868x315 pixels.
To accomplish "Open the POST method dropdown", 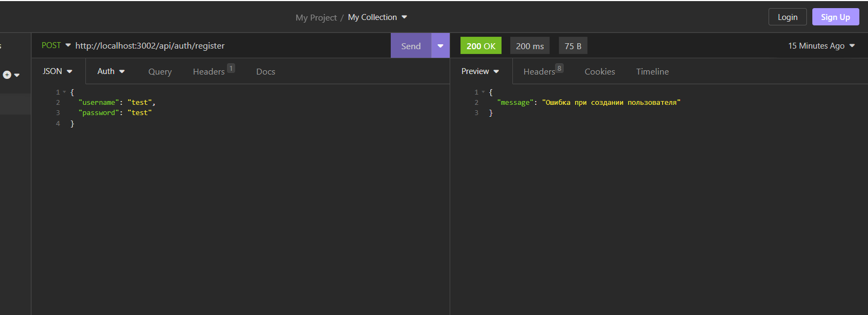I will (56, 45).
